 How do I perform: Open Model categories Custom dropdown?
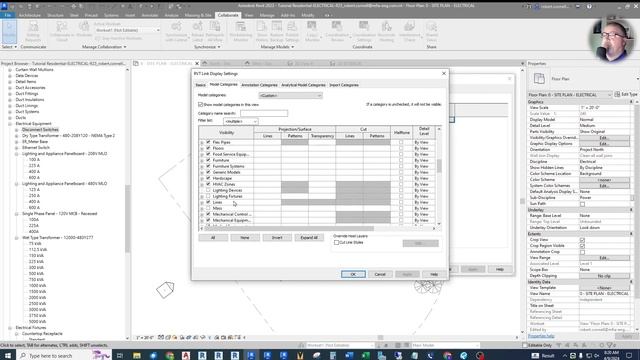[290, 95]
